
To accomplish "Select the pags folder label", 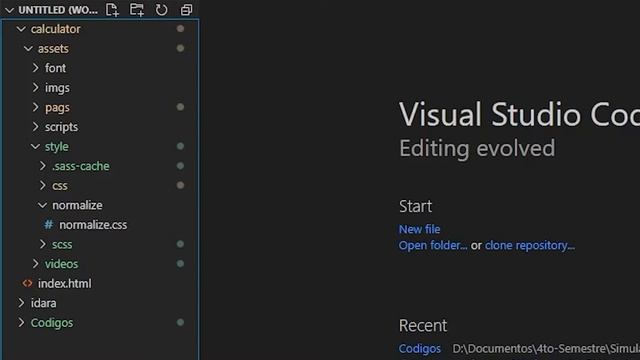I will pyautogui.click(x=57, y=108).
